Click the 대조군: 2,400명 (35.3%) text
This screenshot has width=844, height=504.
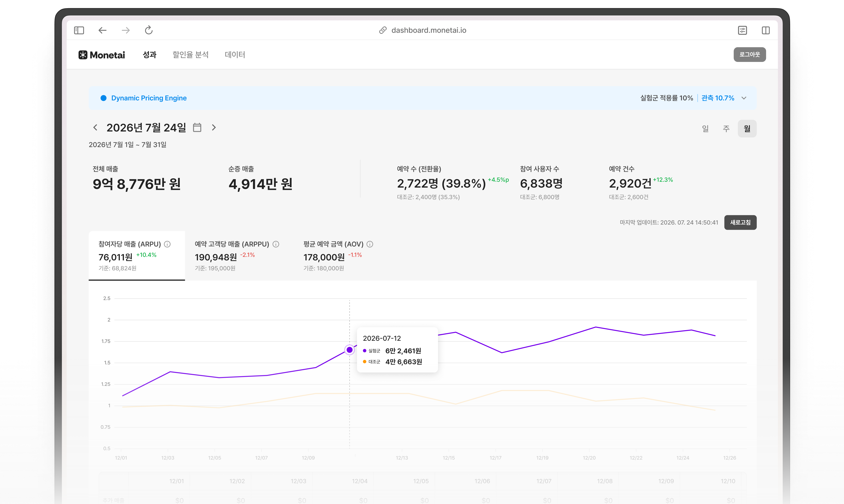point(428,197)
